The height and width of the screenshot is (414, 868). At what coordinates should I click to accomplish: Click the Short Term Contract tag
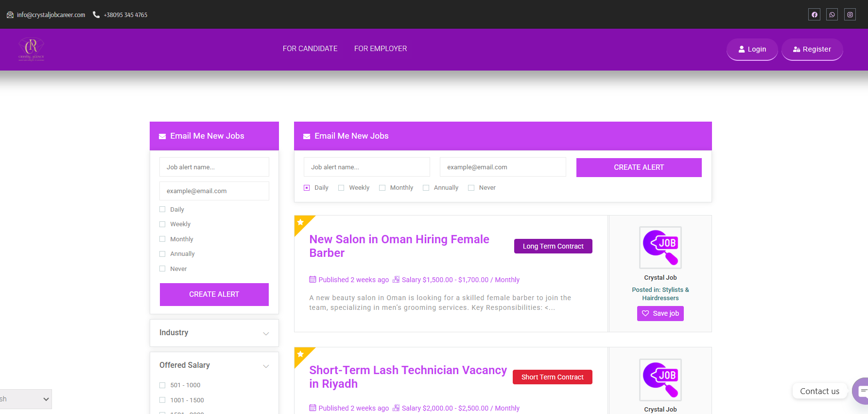[553, 377]
